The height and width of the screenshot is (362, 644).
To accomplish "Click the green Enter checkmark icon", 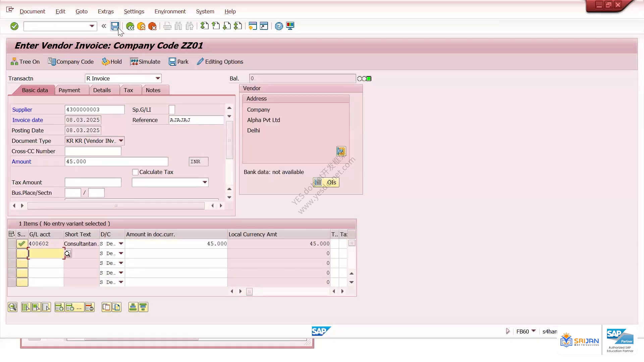I will point(14,26).
